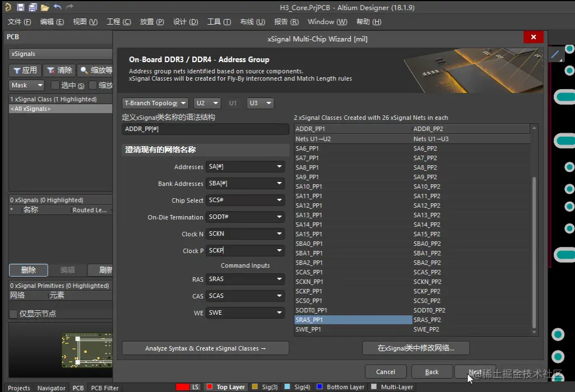Open the U3 component dropdown

[261, 103]
